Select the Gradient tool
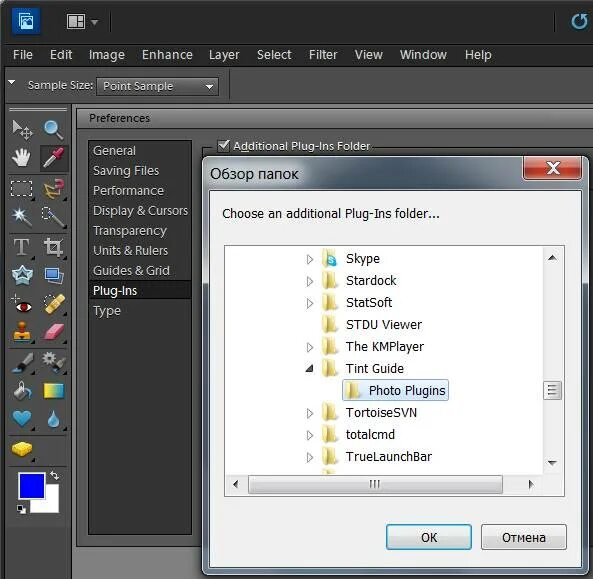This screenshot has height=579, width=593. pos(54,391)
